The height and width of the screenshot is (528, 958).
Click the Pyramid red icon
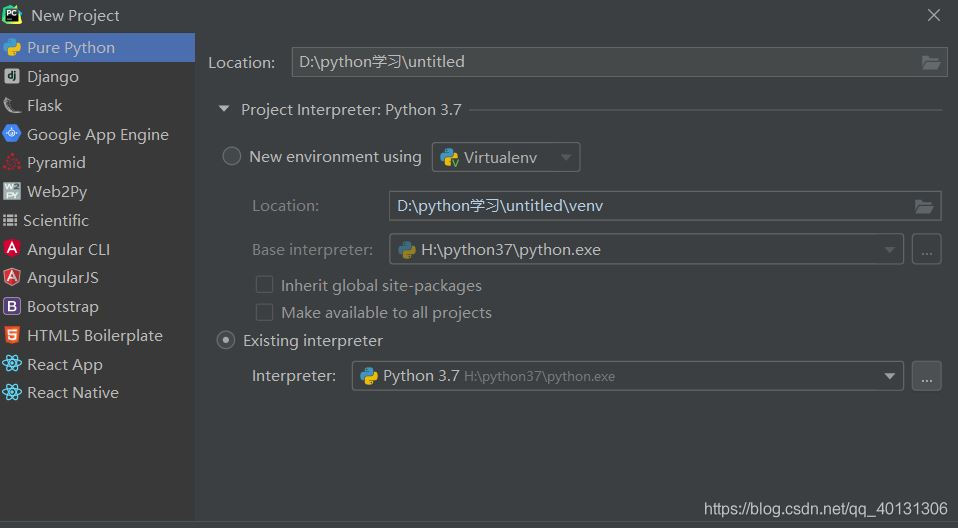tap(12, 162)
